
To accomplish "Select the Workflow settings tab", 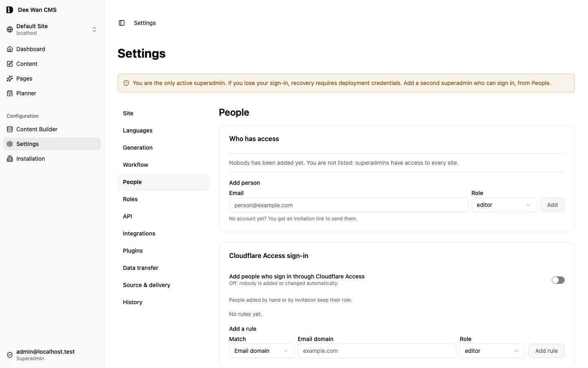I will (x=163, y=165).
